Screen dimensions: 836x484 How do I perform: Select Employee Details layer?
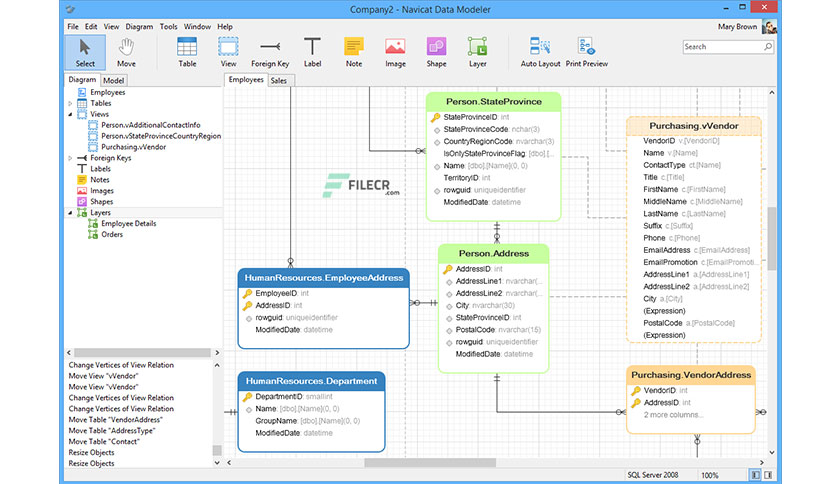pyautogui.click(x=128, y=223)
